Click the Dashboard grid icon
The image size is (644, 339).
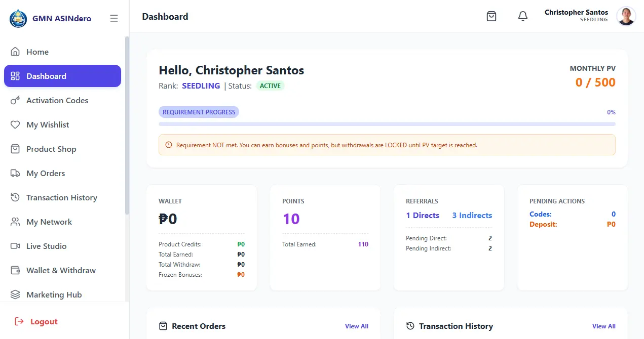click(15, 76)
